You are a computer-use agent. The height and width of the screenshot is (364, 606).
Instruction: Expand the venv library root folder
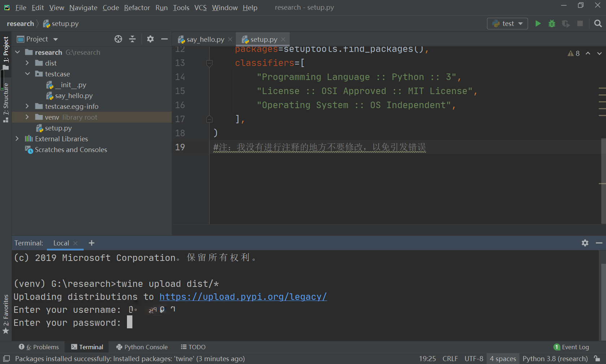pyautogui.click(x=27, y=117)
